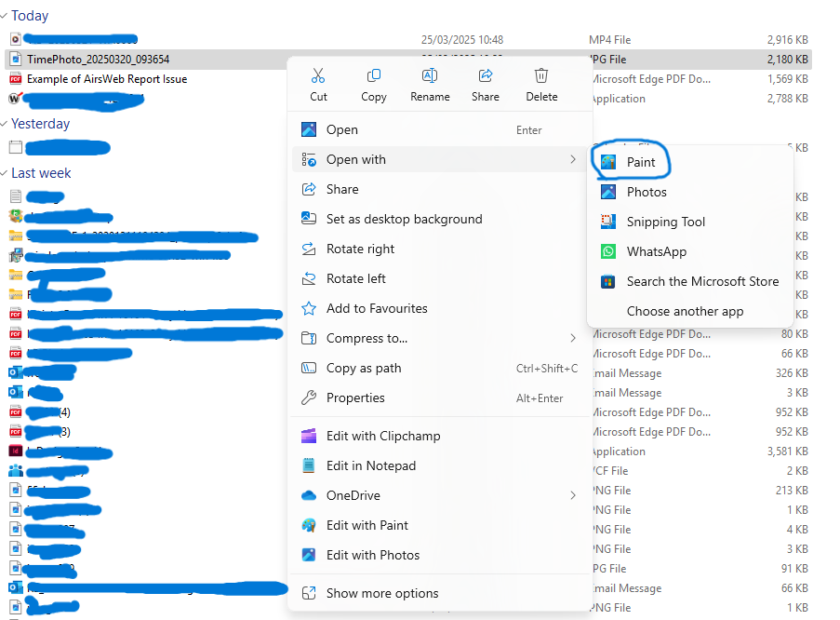Select Search the Microsoft Store
The image size is (840, 620).
(x=690, y=281)
